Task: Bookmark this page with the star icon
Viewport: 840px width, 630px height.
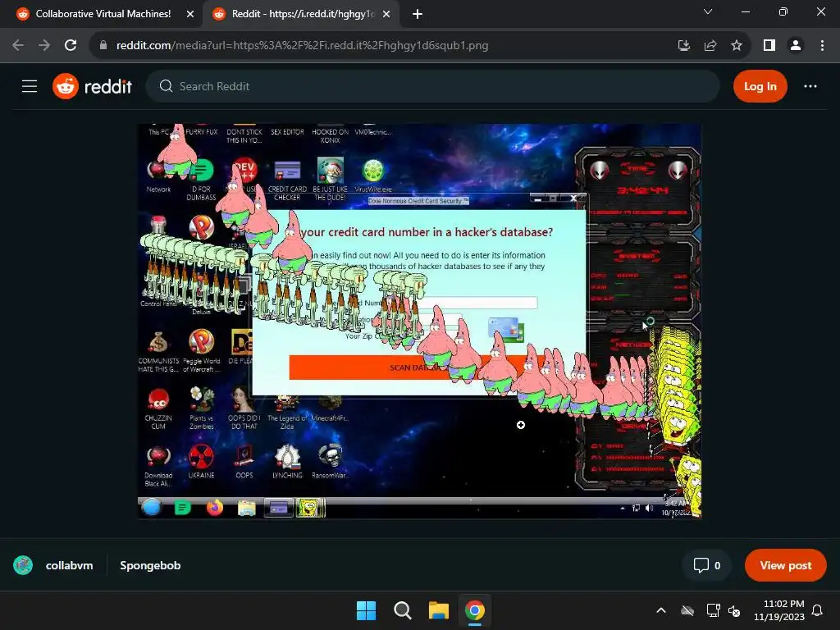Action: (737, 46)
